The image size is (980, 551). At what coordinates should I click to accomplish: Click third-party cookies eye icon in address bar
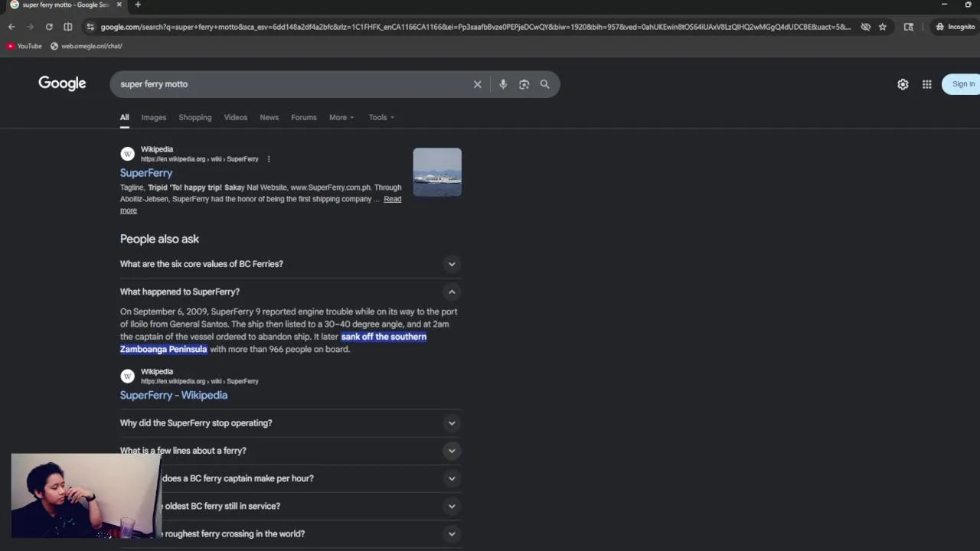pos(865,27)
